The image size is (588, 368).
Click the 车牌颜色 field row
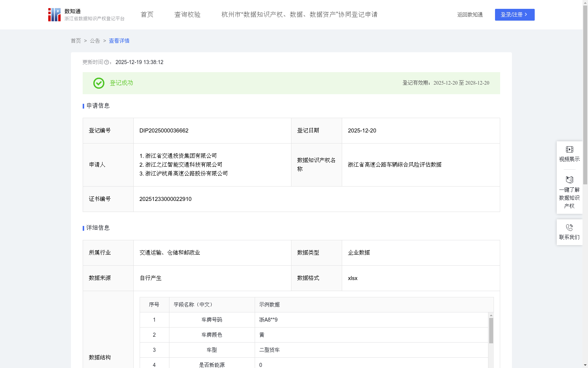pyautogui.click(x=314, y=335)
